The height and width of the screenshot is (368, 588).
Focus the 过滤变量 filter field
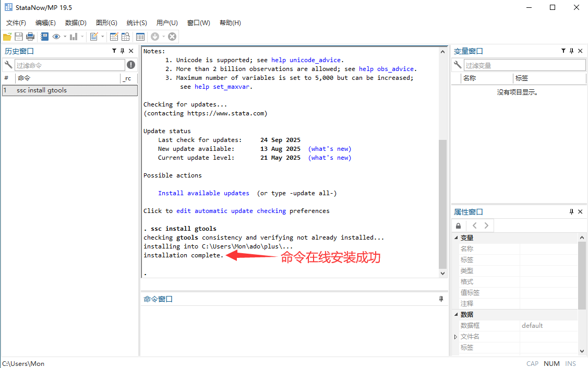[x=525, y=65]
